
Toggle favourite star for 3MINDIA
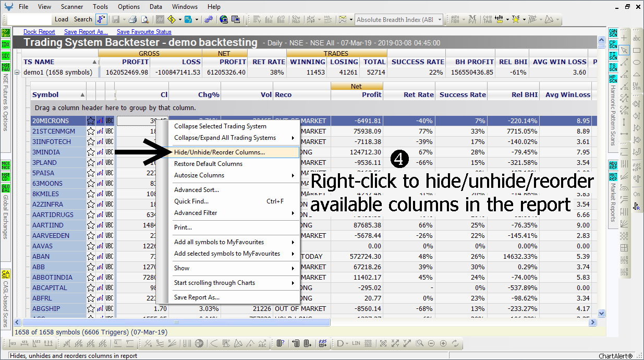point(91,152)
